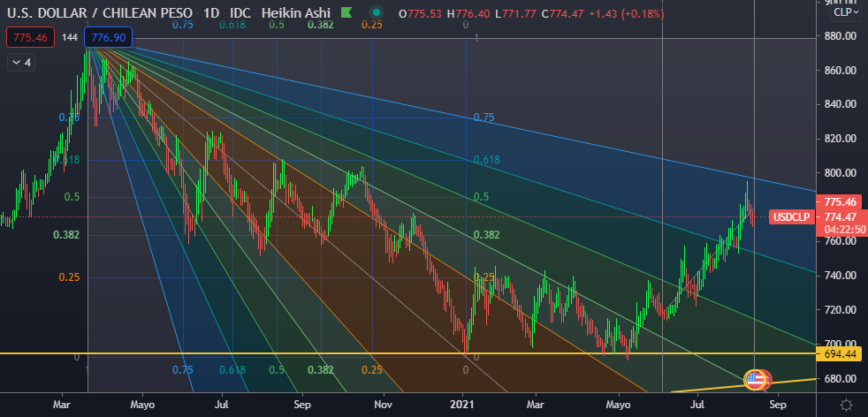Click the teal market status circle icon
This screenshot has height=417, width=868.
[x=377, y=12]
